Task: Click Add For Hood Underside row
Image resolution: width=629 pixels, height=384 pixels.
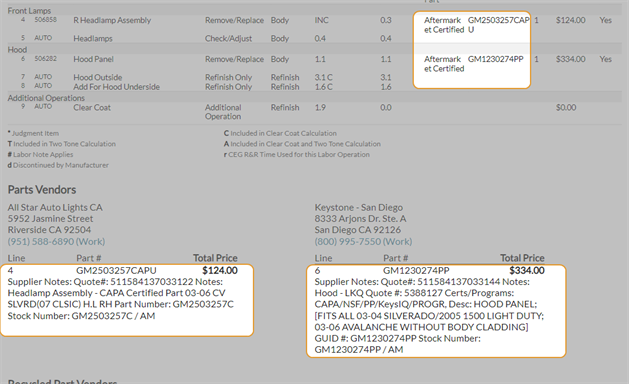Action: (314, 87)
